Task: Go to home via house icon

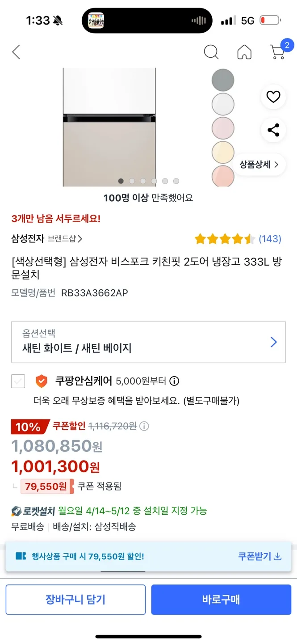Action: tap(244, 52)
